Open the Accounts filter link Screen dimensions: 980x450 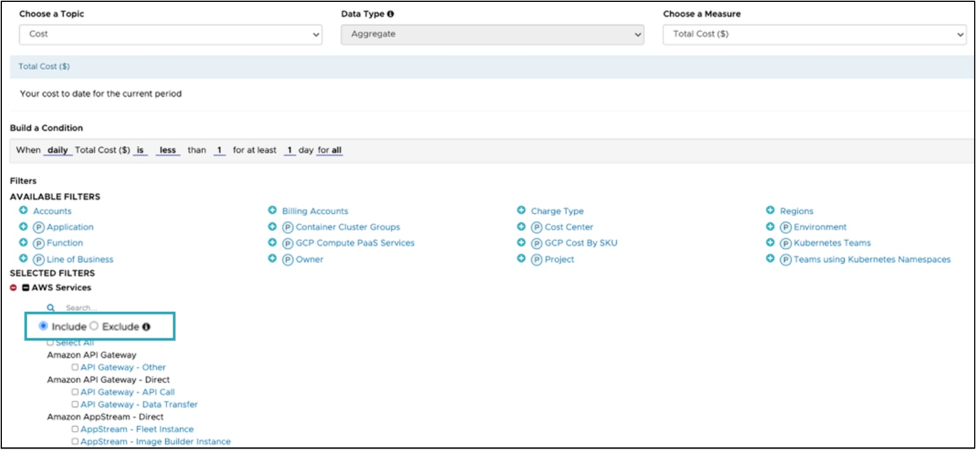click(x=53, y=211)
